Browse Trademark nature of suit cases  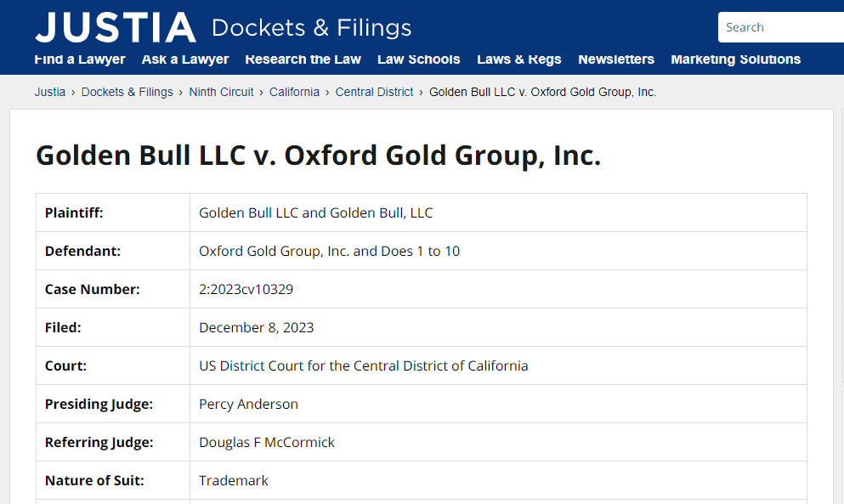(x=233, y=480)
